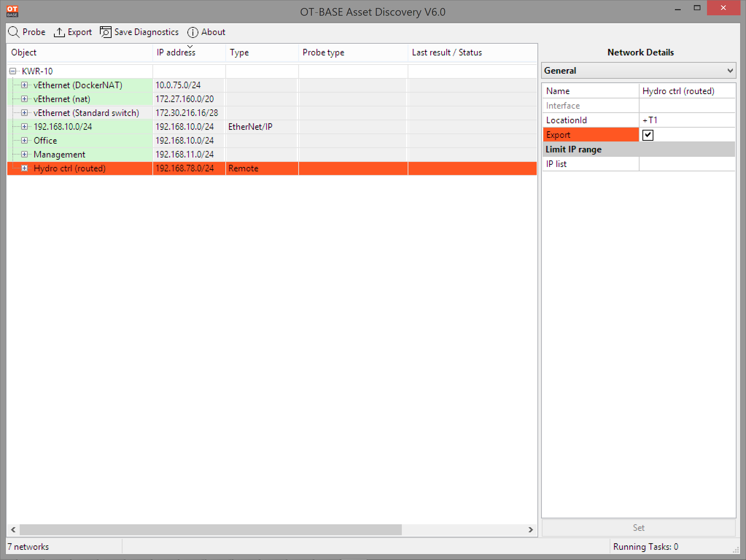The image size is (746, 560).
Task: Edit the Name field value
Action: [x=687, y=91]
